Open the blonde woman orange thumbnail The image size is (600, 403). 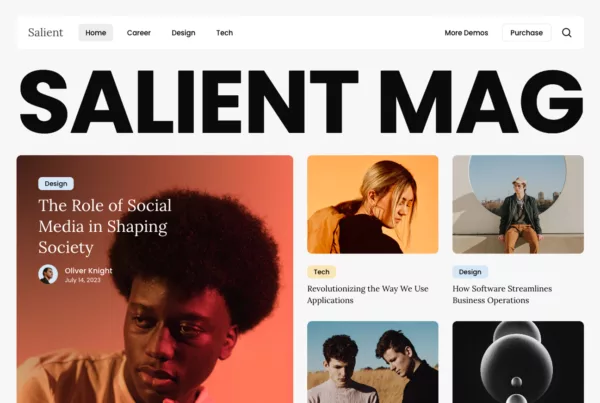(x=373, y=204)
